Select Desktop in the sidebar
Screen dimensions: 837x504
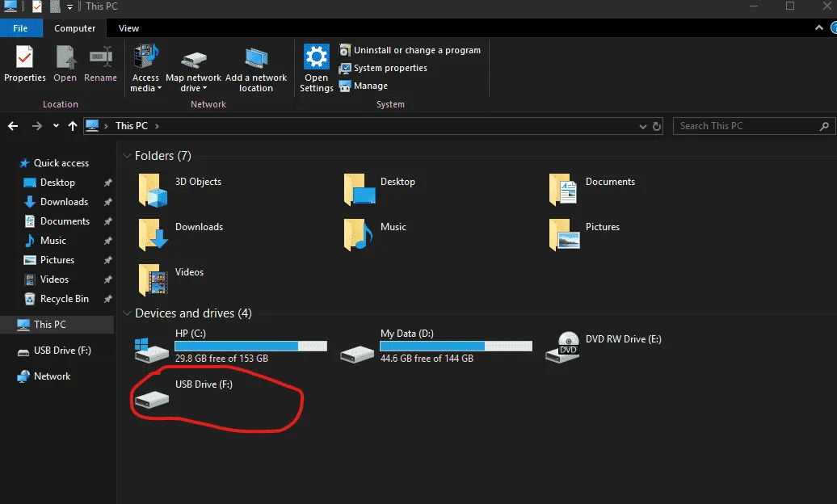[49, 183]
